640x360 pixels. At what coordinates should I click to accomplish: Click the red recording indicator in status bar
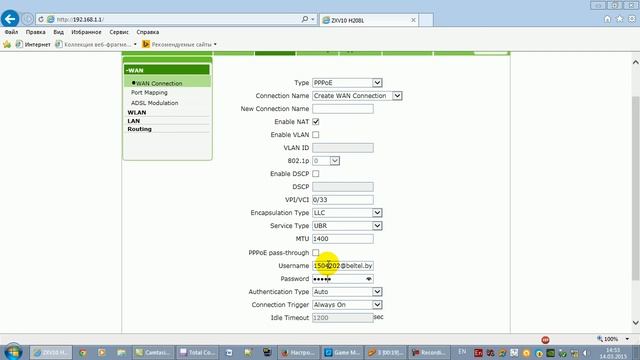click(545, 340)
